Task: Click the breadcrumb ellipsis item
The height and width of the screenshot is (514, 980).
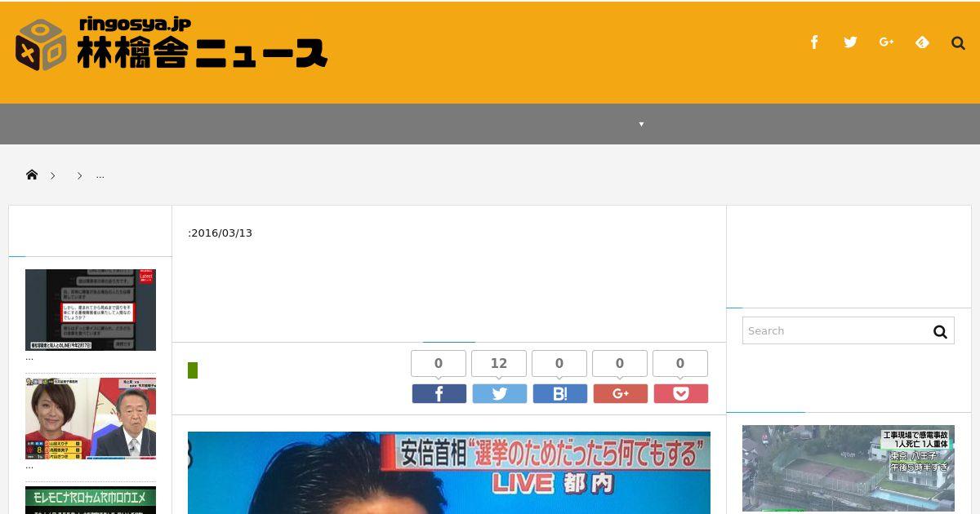Action: [100, 175]
